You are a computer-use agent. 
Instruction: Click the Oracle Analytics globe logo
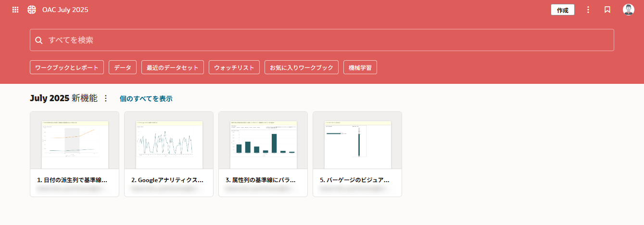pyautogui.click(x=32, y=10)
